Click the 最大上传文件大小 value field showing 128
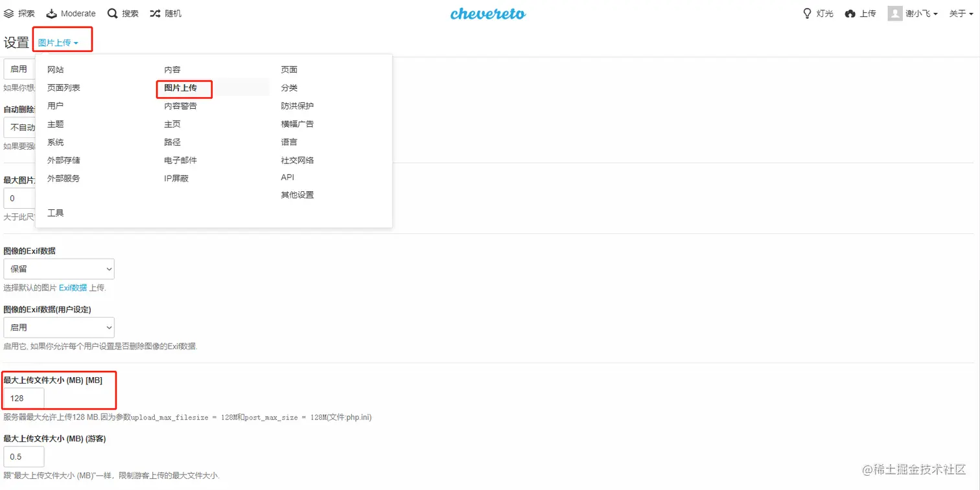The height and width of the screenshot is (490, 980). tap(23, 397)
